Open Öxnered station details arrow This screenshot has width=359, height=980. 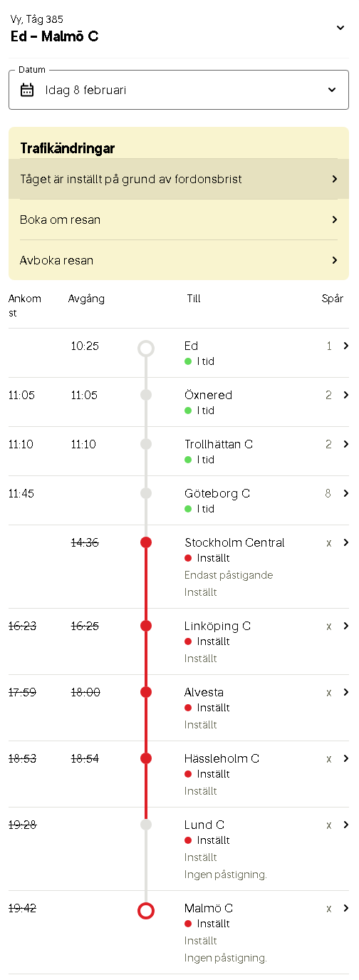tap(345, 395)
